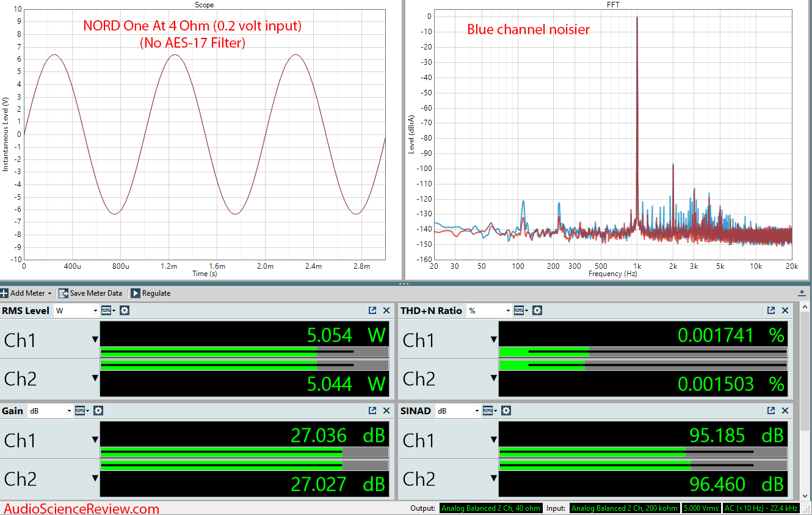Open Input Analog Balanced 2 Ch, 200 kohm setting

pos(625,508)
